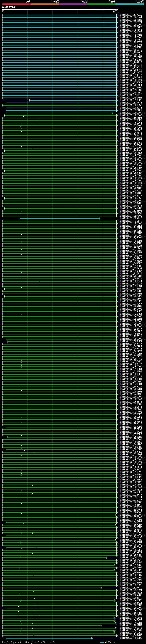146x644 pixels.
Task: Select the UniRef100_Q86LY6 label
Action: pos(131,108)
